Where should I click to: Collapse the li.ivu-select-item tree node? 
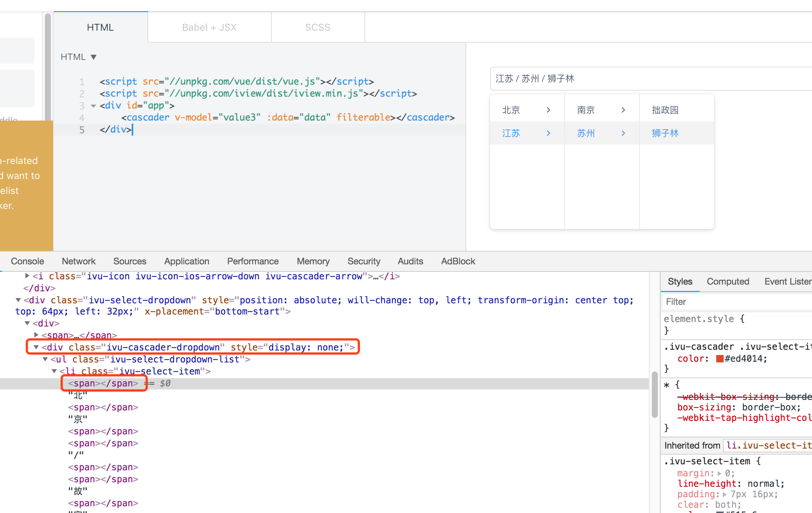point(54,371)
